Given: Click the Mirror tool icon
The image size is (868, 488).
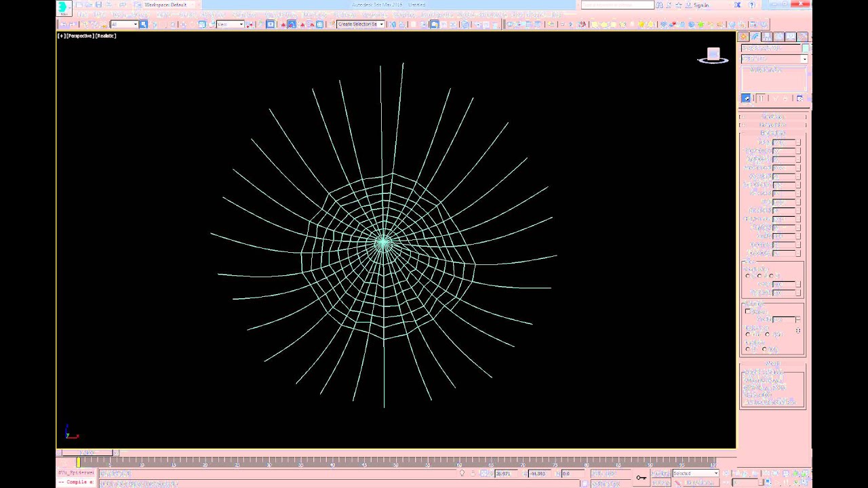Looking at the screenshot, I should [x=393, y=24].
